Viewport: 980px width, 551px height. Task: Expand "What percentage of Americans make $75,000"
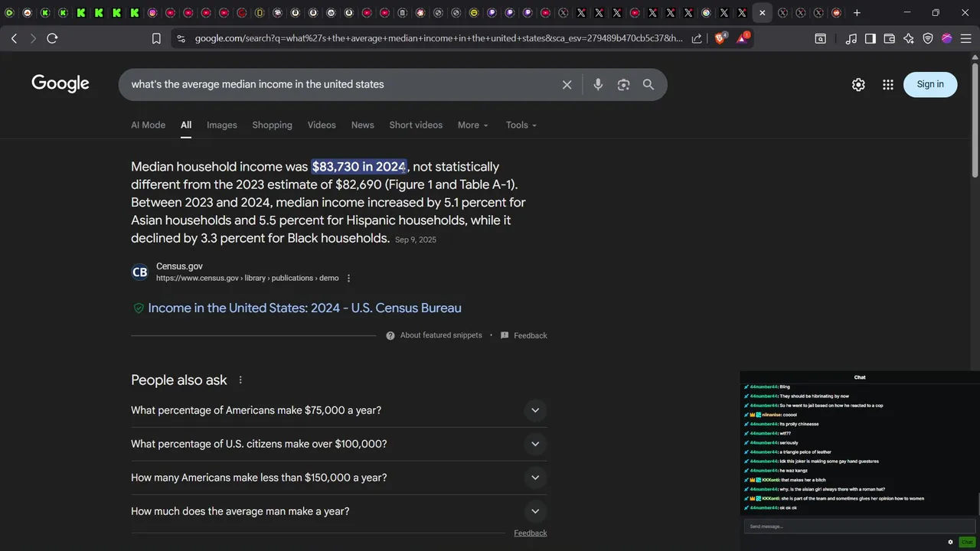coord(338,410)
